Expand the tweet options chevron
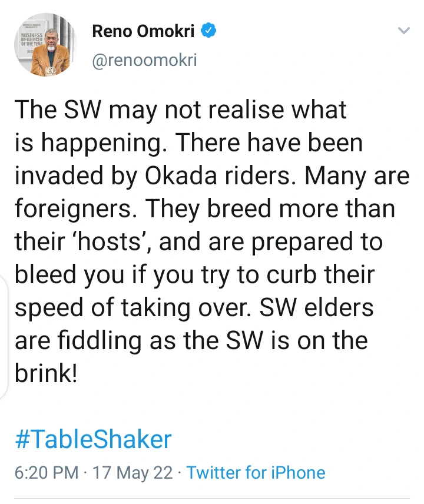This screenshot has height=504, width=424. click(x=403, y=31)
